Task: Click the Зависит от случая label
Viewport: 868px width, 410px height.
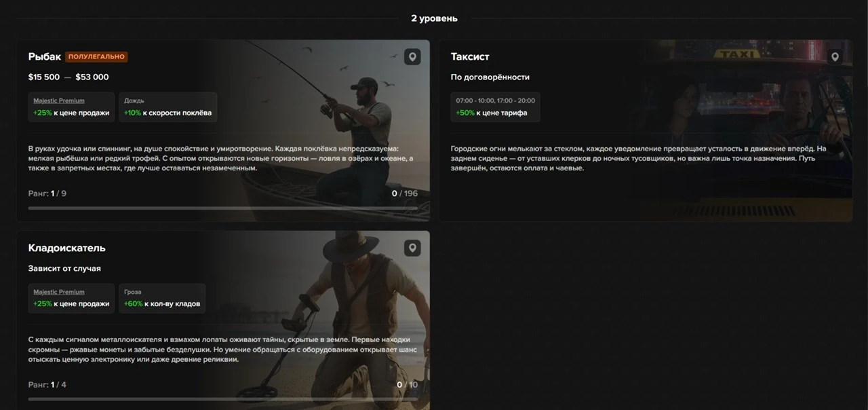Action: coord(64,269)
